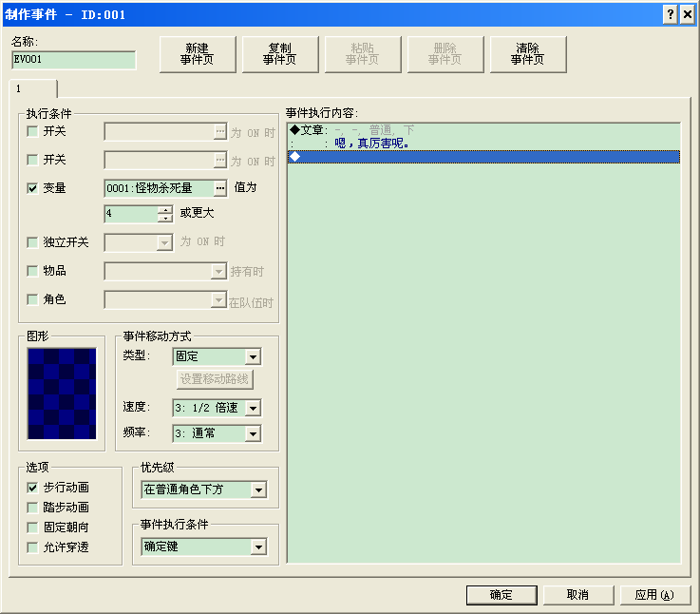700x614 pixels.
Task: Click the 名称 field containing EV001
Action: (x=74, y=60)
